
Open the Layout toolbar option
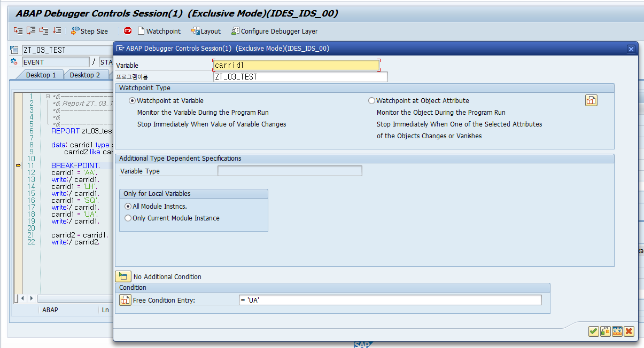[206, 31]
